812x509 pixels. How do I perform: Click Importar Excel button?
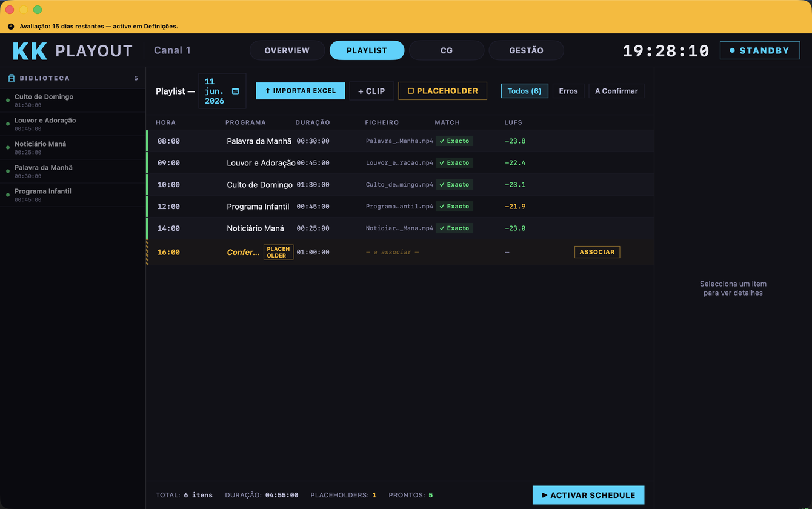click(301, 91)
